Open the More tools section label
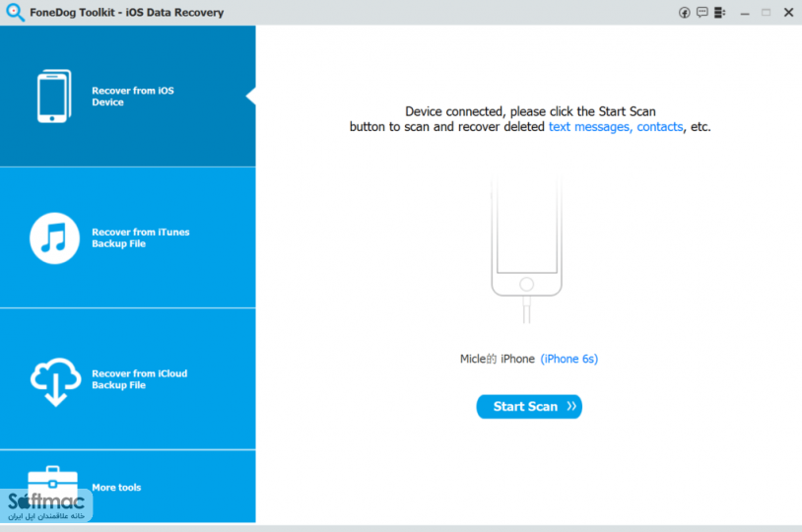This screenshot has height=532, width=802. coord(116,488)
